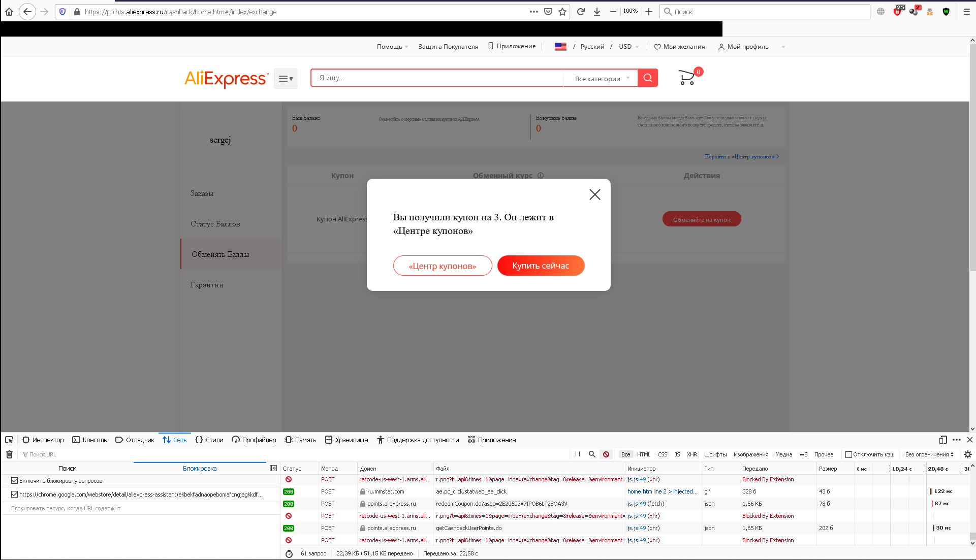Open the AliExpress logo home link
The height and width of the screenshot is (560, 976).
point(227,79)
